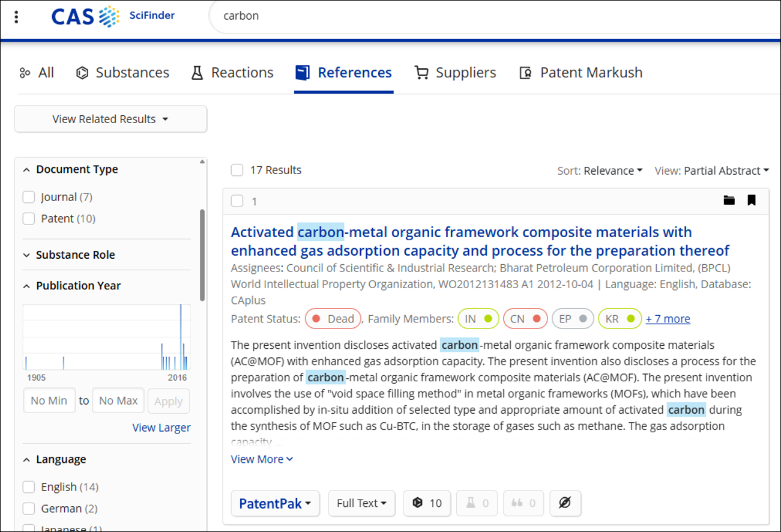Select all 17 results checkbox
Viewport: 781px width, 532px height.
point(237,171)
